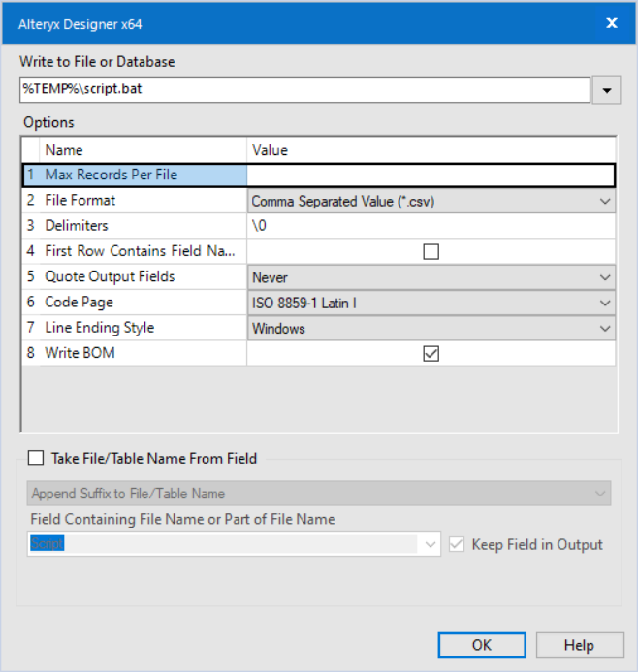Open the Append Suffix to File/Table Name dropdown
Screen dimensions: 638x672
319,494
